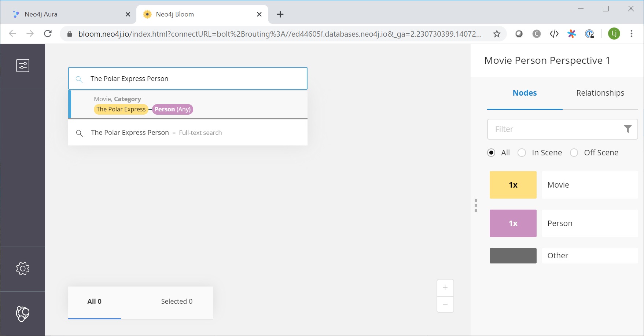Open the Lj profile avatar
The image size is (644, 336).
[614, 34]
